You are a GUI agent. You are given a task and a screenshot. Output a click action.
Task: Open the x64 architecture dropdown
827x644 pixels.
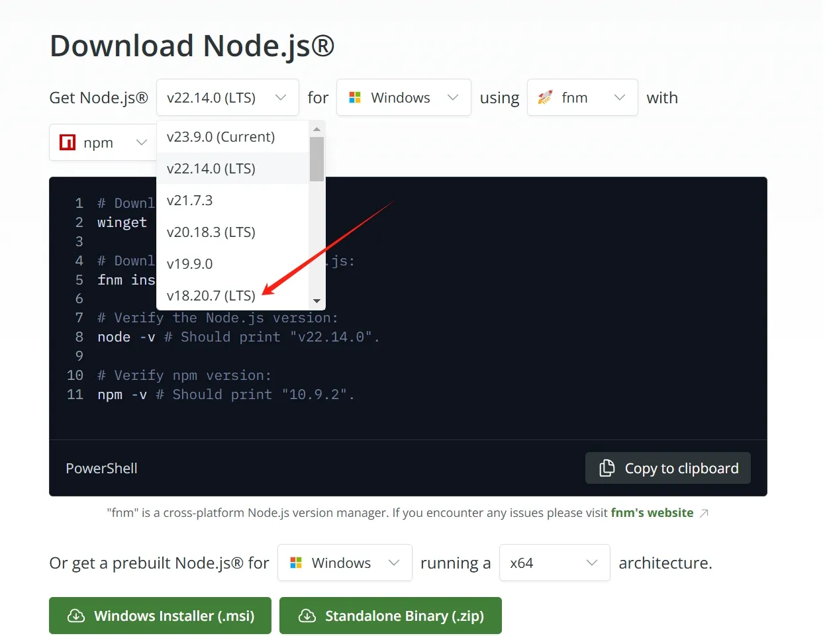[555, 563]
